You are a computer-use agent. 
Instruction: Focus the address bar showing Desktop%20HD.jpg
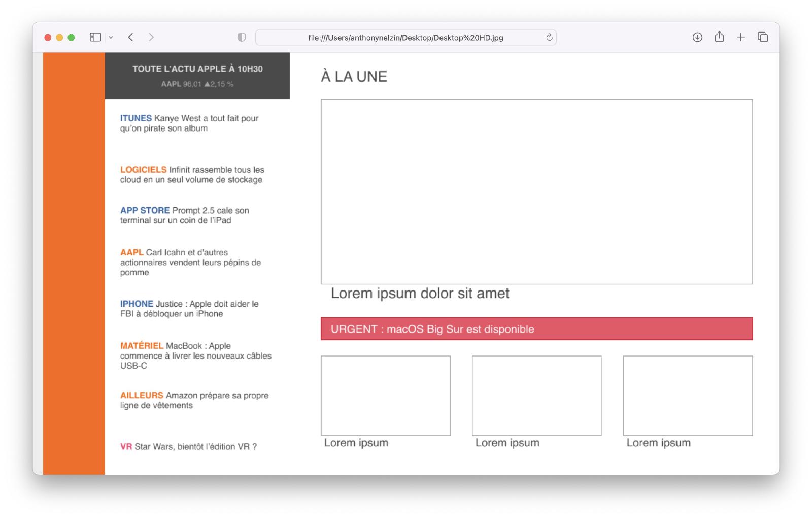(405, 38)
